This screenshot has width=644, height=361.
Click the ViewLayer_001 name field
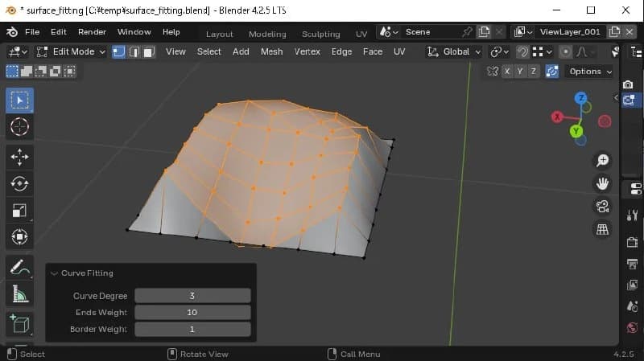[x=570, y=32]
